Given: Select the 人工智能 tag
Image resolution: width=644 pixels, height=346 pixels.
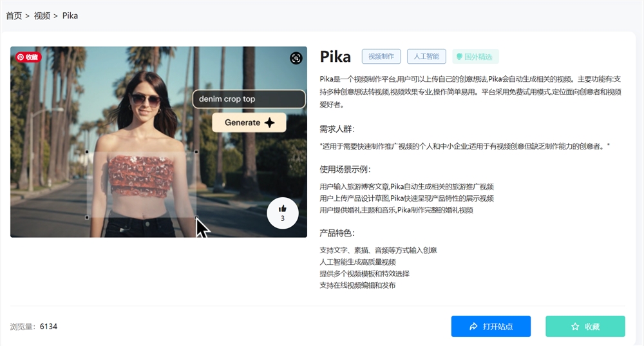Looking at the screenshot, I should point(426,56).
